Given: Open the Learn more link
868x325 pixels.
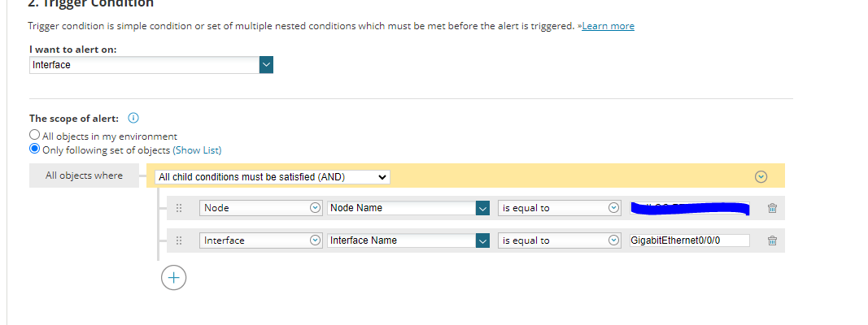Looking at the screenshot, I should (608, 26).
